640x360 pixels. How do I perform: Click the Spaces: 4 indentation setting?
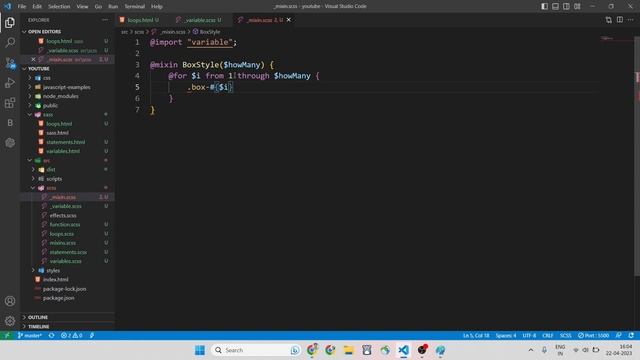506,335
